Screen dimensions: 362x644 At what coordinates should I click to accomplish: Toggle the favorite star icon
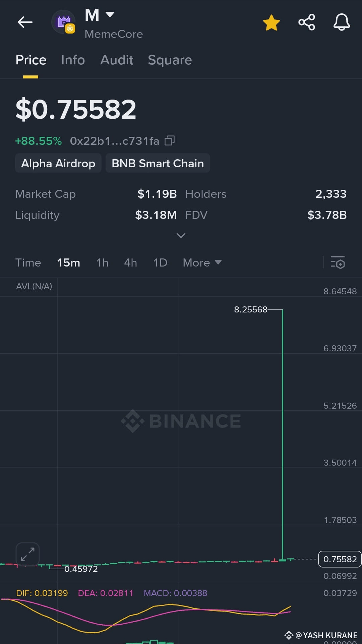[271, 22]
